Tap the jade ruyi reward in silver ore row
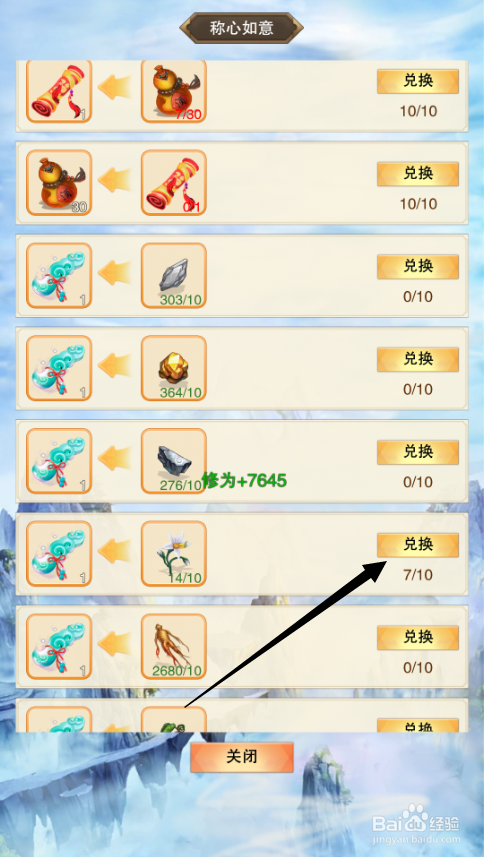 [x=59, y=275]
